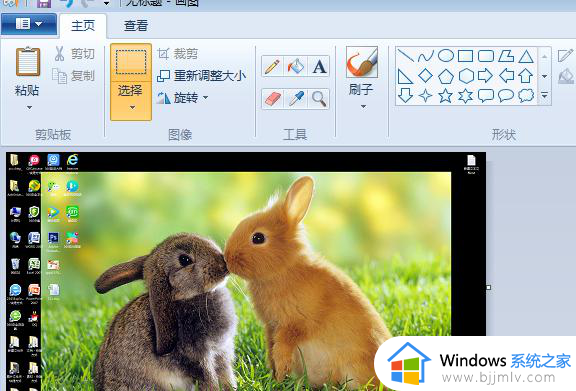Expand the shapes gallery more arrow
This screenshot has height=391, width=576.
(544, 96)
